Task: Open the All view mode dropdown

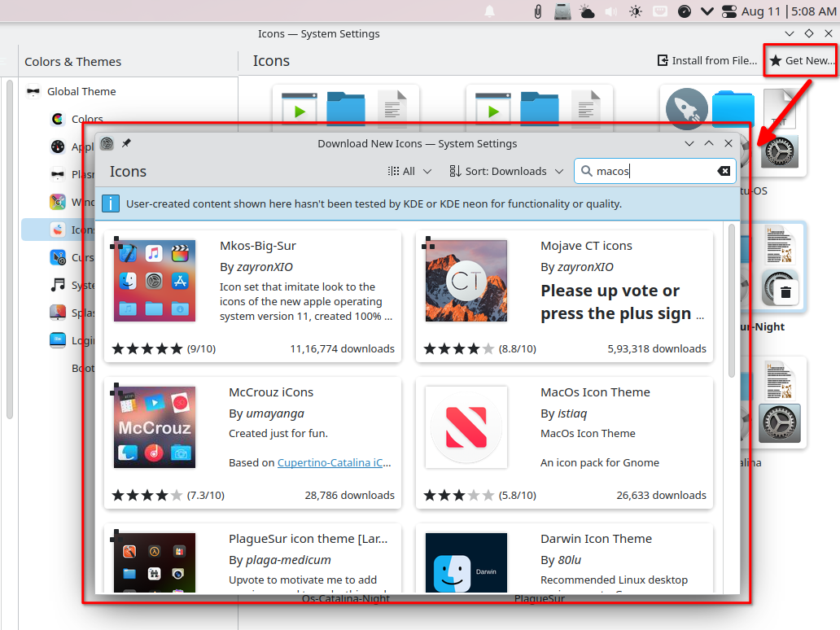Action: (409, 172)
